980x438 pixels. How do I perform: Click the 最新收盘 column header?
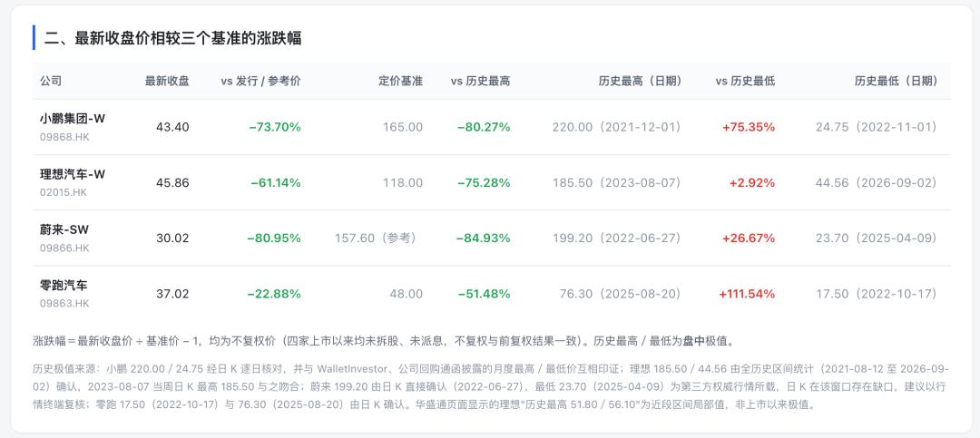(x=167, y=82)
